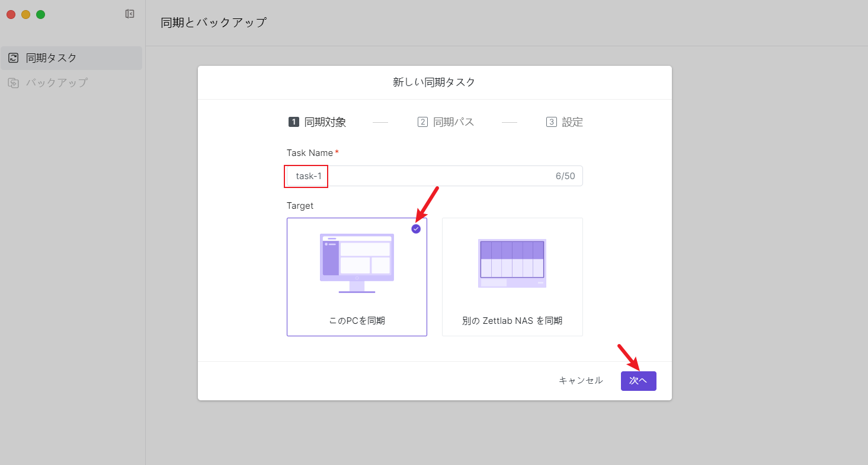
Task: Click the green maximize window button
Action: click(40, 14)
